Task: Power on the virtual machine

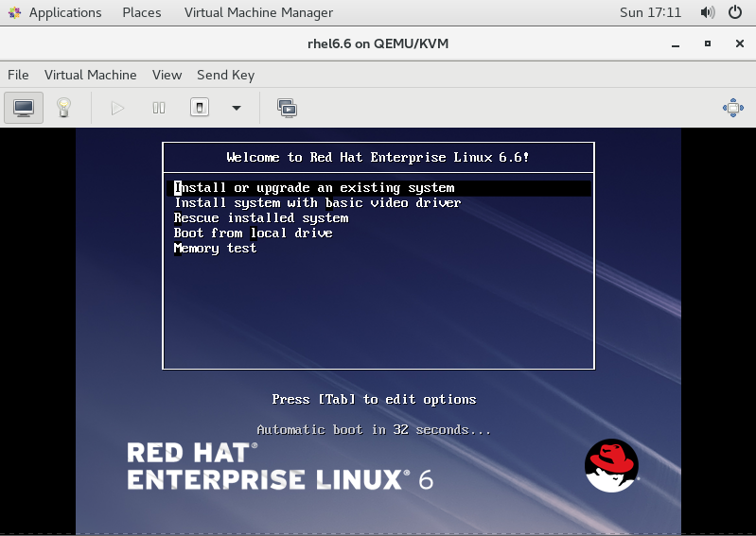Action: (117, 108)
